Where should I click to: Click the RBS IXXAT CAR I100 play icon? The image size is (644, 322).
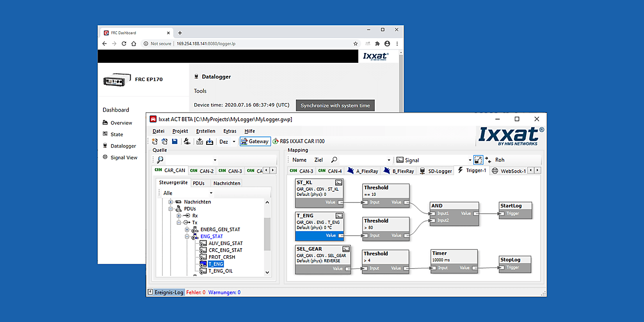tap(276, 141)
